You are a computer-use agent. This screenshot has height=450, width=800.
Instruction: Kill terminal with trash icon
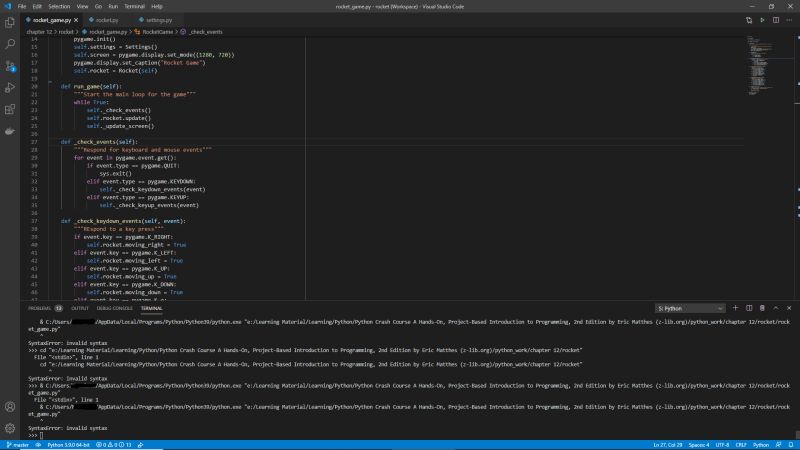tap(762, 308)
